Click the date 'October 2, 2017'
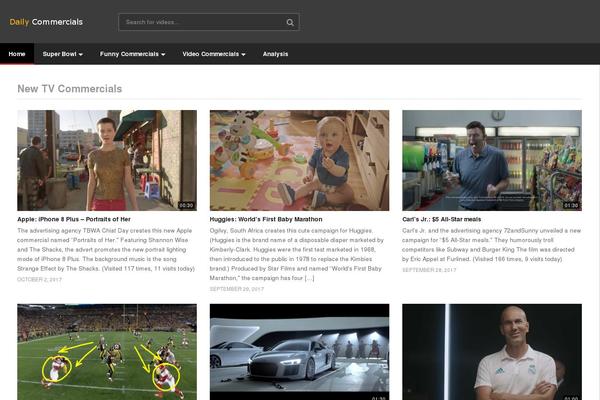600x400 pixels. (x=39, y=279)
